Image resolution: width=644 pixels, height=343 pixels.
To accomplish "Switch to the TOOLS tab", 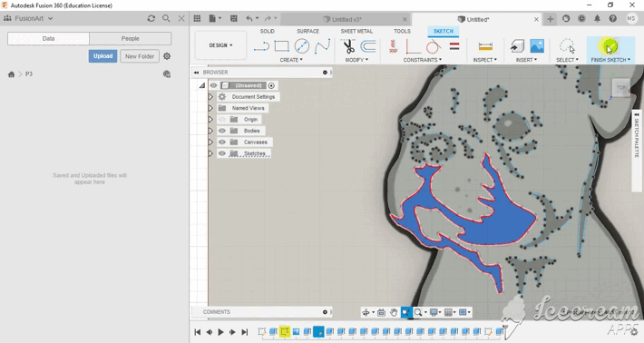I will (x=402, y=31).
